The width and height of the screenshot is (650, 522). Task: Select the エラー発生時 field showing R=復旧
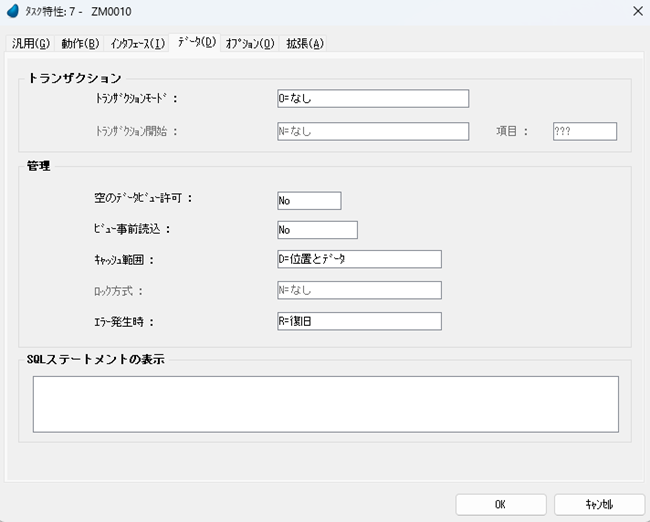coord(359,321)
